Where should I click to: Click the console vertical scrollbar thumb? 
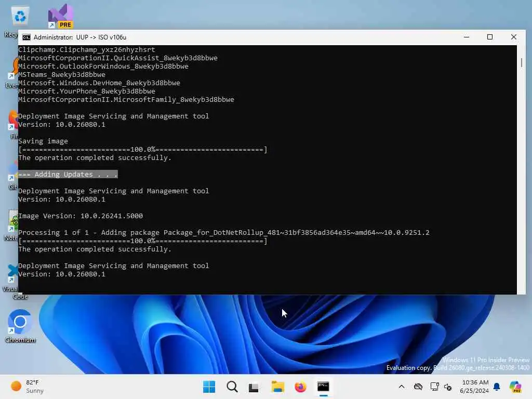521,62
